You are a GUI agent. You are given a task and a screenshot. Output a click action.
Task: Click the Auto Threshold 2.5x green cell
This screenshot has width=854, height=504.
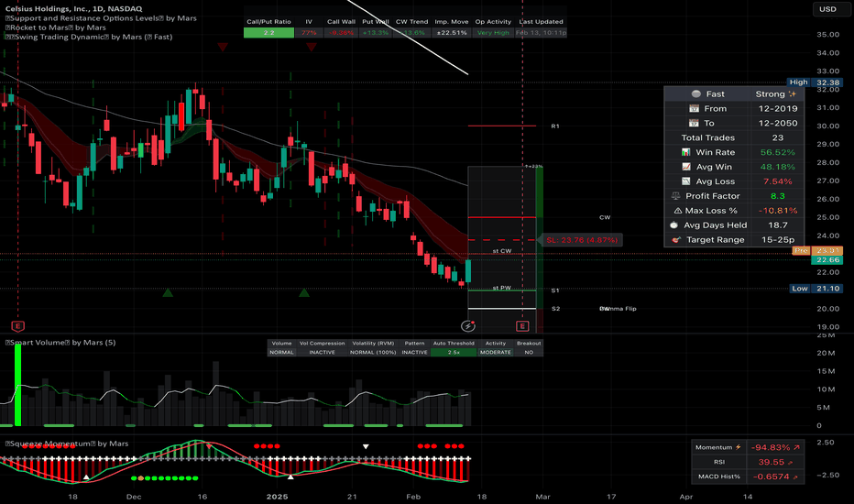pyautogui.click(x=454, y=352)
